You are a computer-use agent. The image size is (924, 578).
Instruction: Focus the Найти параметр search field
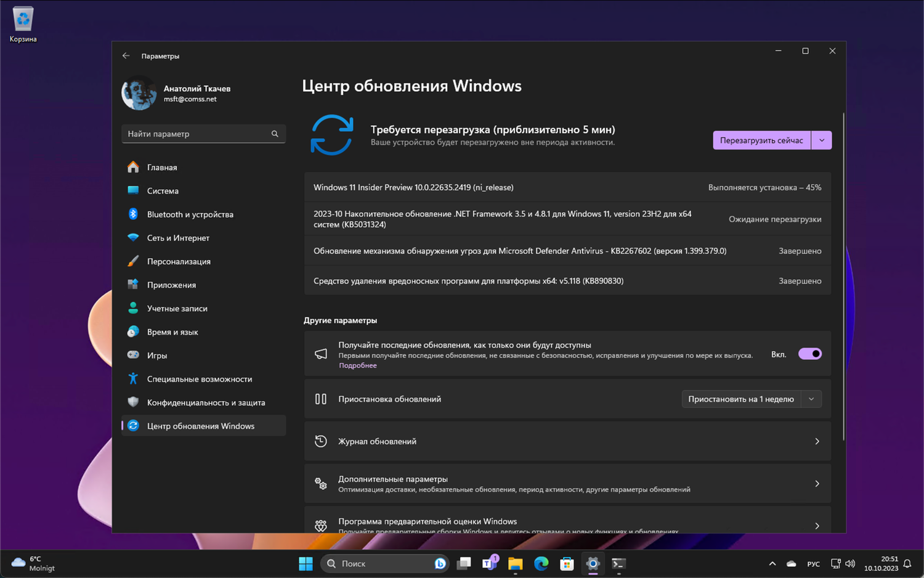tap(203, 134)
